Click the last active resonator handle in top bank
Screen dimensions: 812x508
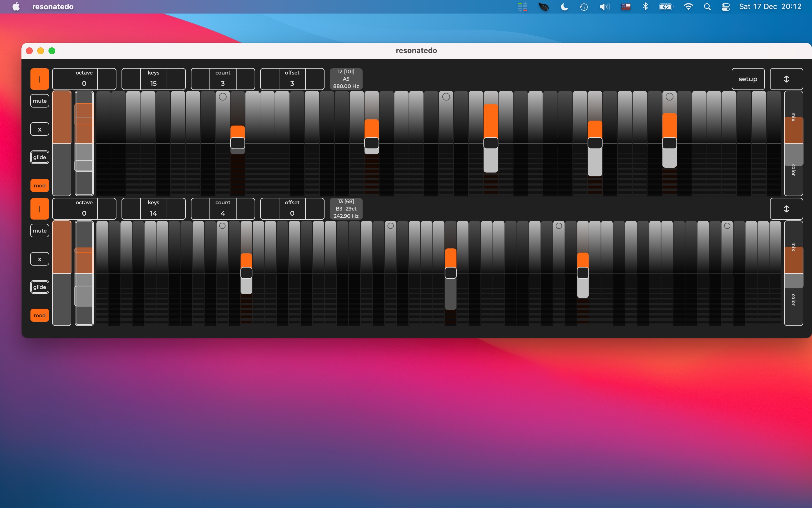[669, 143]
